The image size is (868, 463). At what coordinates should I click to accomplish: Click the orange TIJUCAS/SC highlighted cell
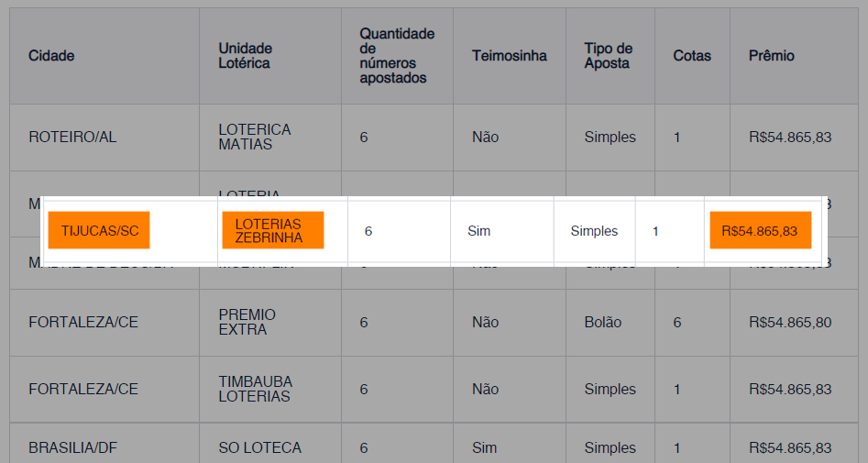(100, 231)
